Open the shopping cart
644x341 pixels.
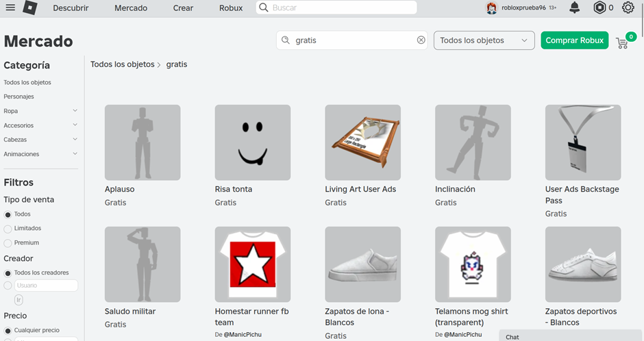[x=622, y=42]
